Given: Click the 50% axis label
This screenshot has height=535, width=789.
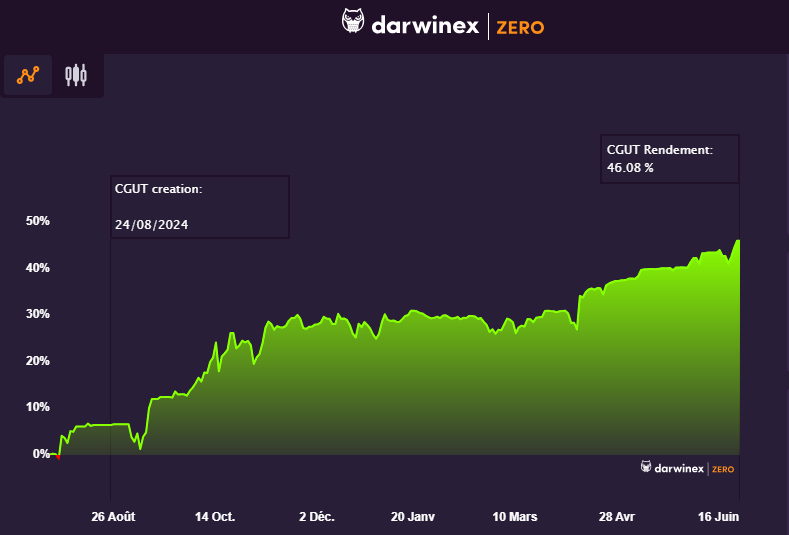Looking at the screenshot, I should click(38, 221).
